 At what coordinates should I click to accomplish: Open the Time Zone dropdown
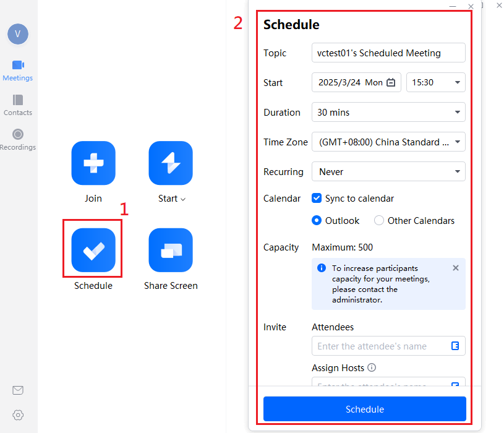388,142
